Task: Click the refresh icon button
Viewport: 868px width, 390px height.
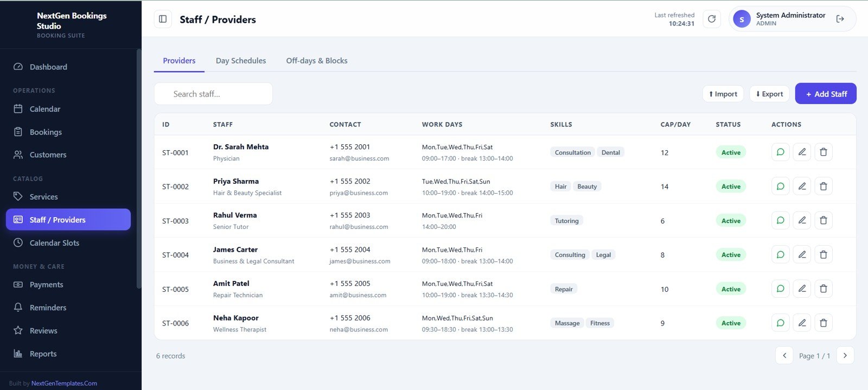Action: pos(712,19)
